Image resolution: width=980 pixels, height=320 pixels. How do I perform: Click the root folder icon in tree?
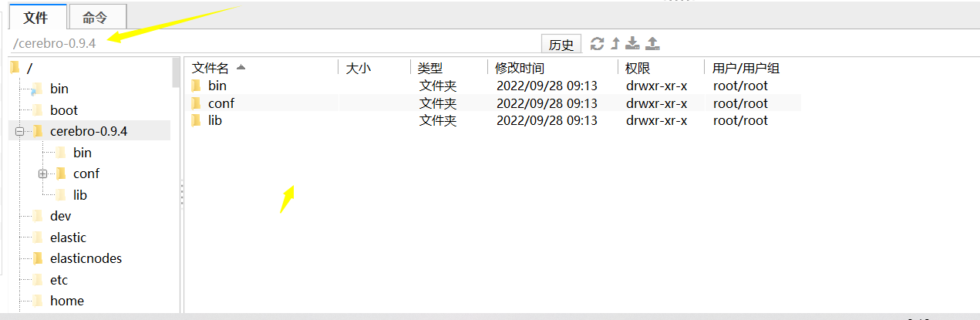[x=15, y=68]
